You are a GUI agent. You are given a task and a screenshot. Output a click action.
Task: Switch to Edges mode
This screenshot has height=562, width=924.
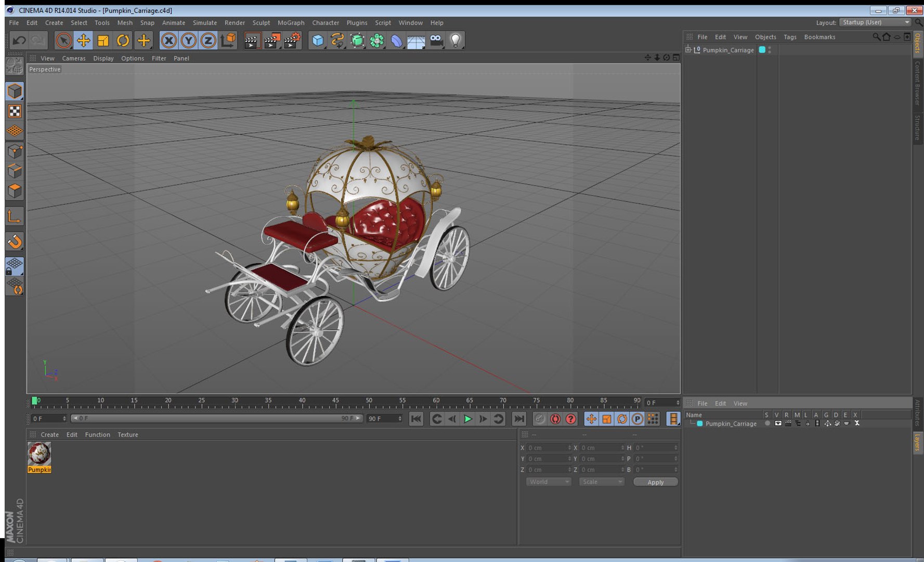[15, 171]
